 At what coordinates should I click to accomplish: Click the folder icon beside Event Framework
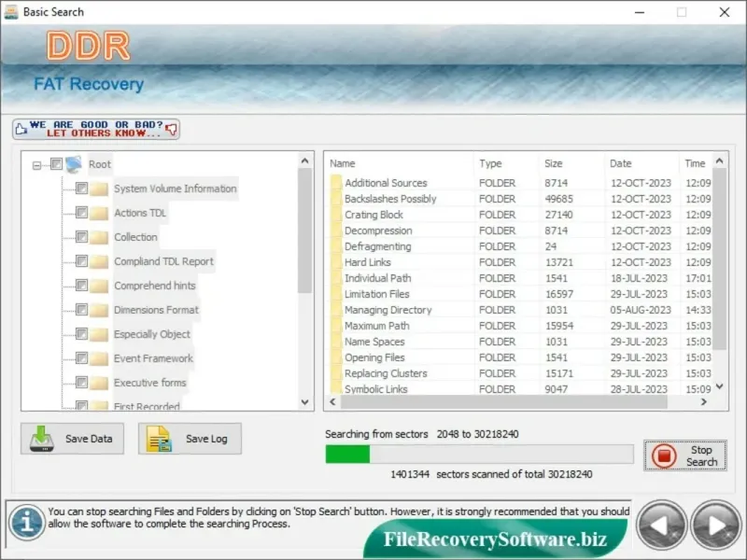click(x=99, y=358)
